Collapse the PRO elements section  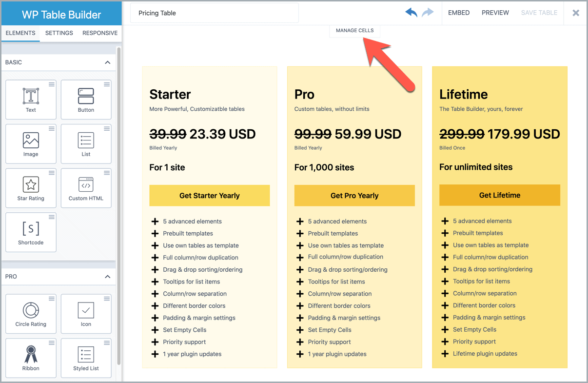point(107,277)
